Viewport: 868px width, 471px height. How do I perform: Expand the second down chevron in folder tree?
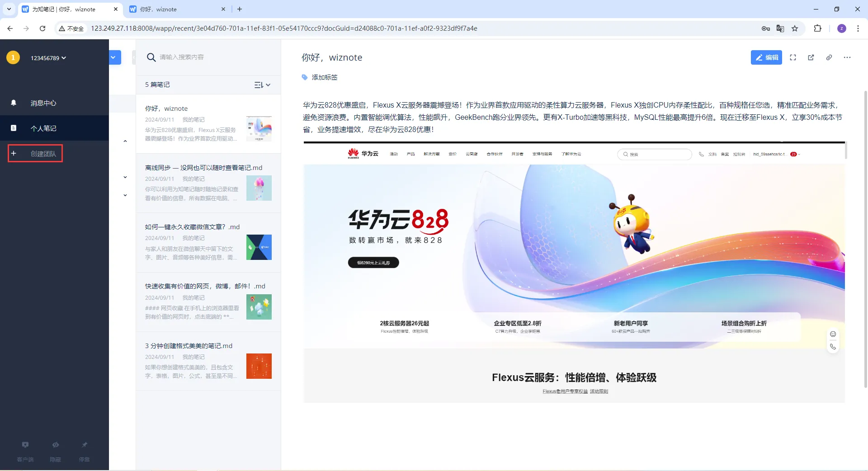[125, 195]
